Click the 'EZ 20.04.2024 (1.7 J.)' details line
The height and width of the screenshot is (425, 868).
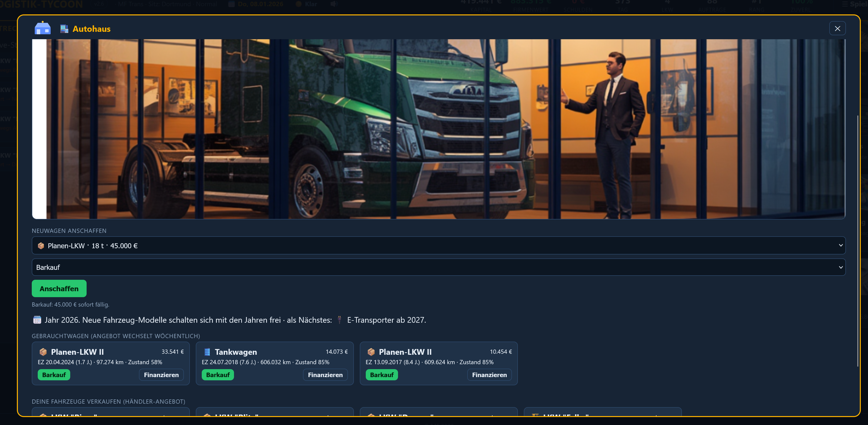100,362
